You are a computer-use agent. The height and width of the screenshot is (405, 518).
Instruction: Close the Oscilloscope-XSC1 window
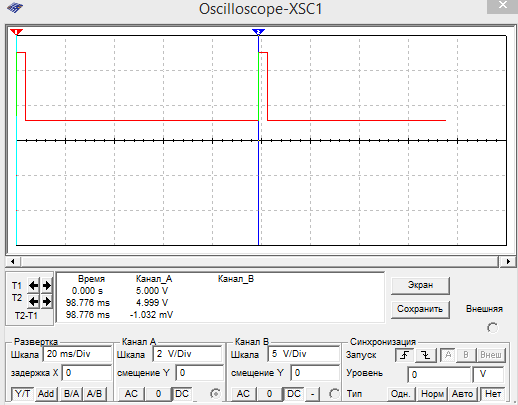click(502, 6)
